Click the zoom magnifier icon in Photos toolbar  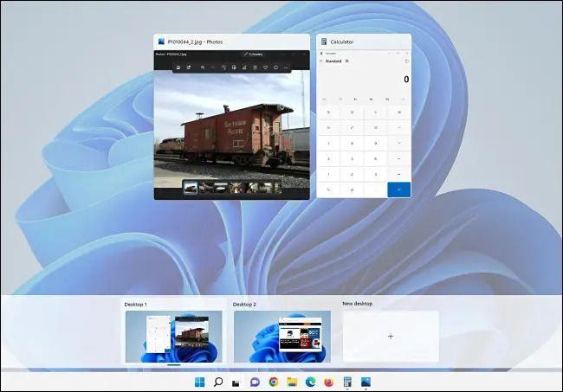pos(203,67)
